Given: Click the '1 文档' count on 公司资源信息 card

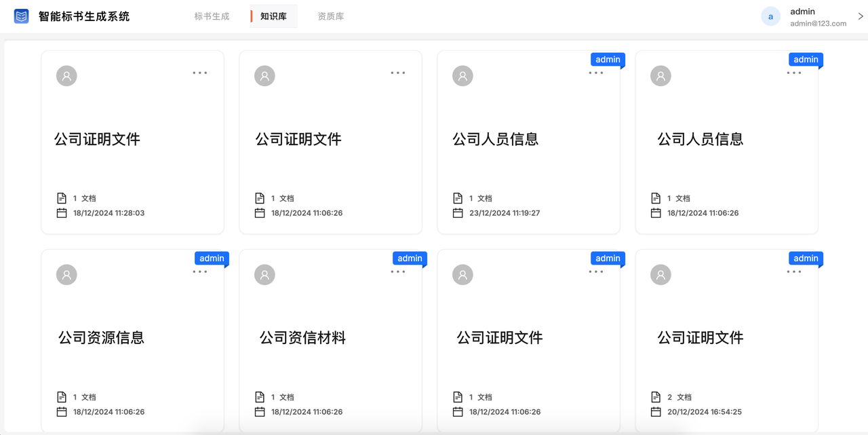Looking at the screenshot, I should (x=85, y=397).
